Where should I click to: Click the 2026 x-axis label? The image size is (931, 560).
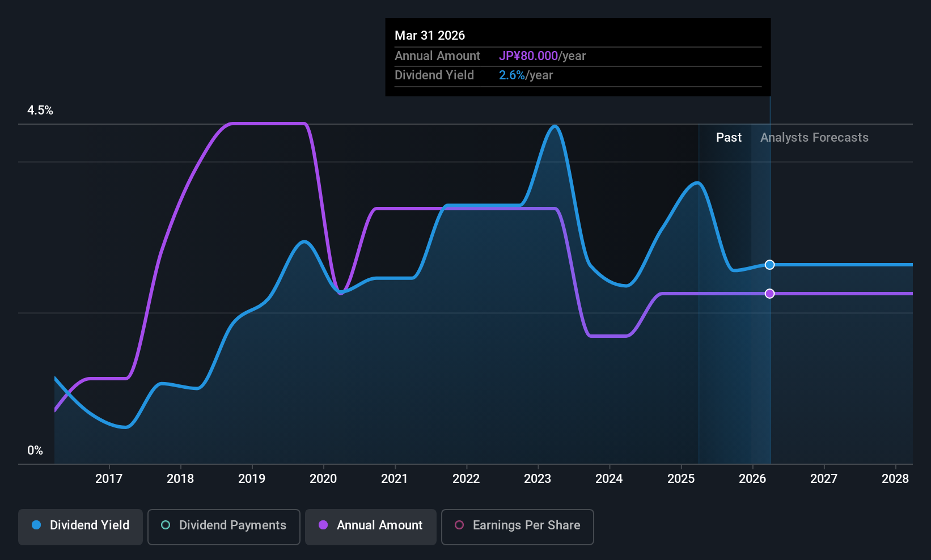pos(752,479)
